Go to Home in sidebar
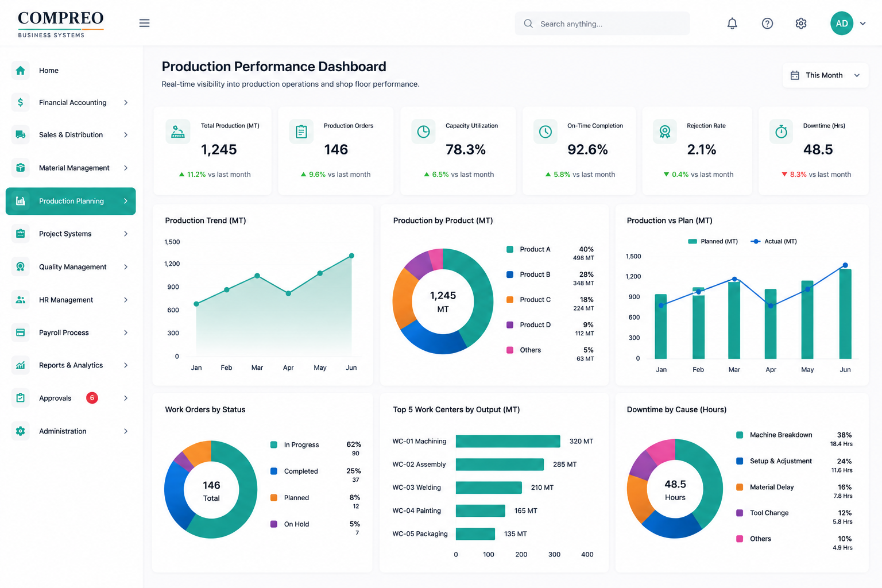This screenshot has height=588, width=882. pos(71,70)
